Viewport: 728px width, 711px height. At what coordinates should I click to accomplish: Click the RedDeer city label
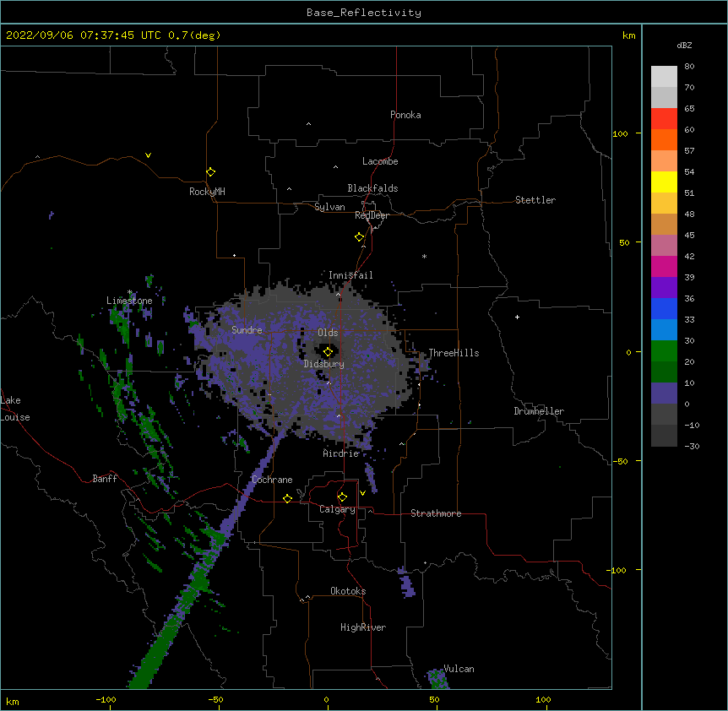pyautogui.click(x=372, y=215)
